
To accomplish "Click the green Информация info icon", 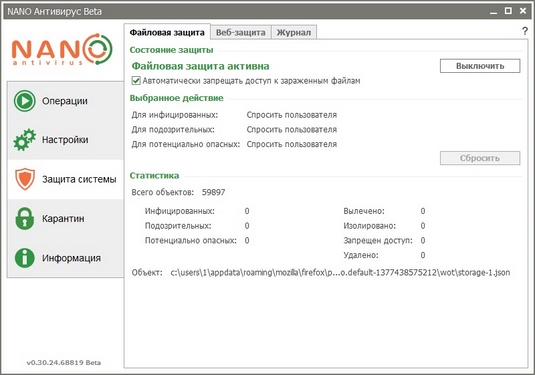I will [25, 258].
